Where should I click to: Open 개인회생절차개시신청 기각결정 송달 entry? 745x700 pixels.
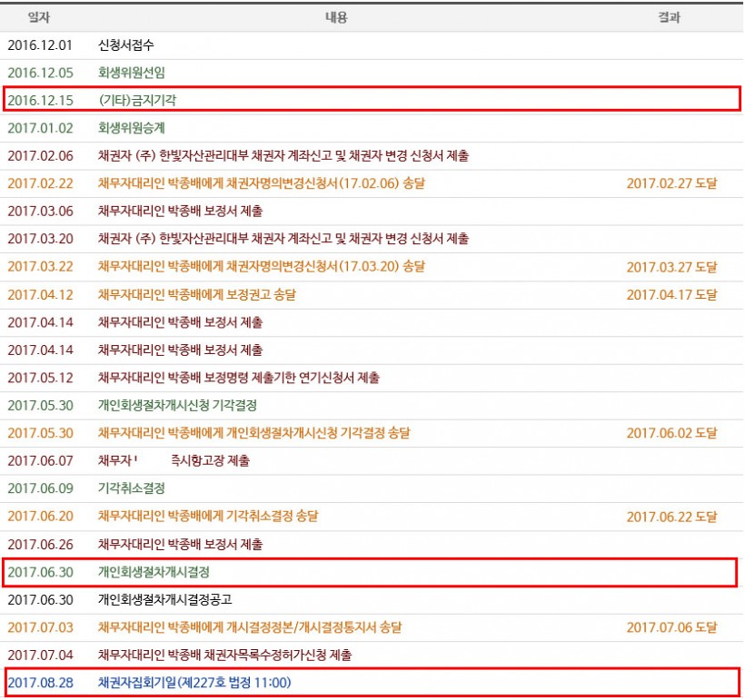[253, 433]
